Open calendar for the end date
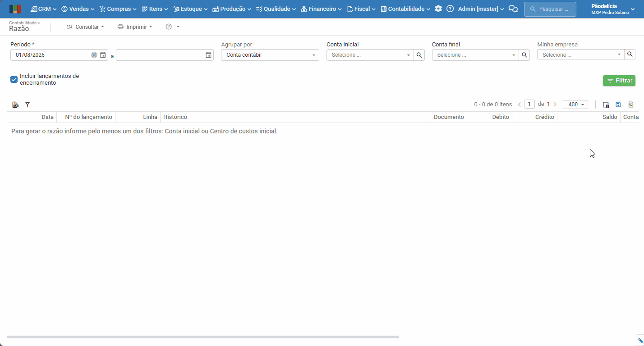The height and width of the screenshot is (346, 644). point(208,55)
